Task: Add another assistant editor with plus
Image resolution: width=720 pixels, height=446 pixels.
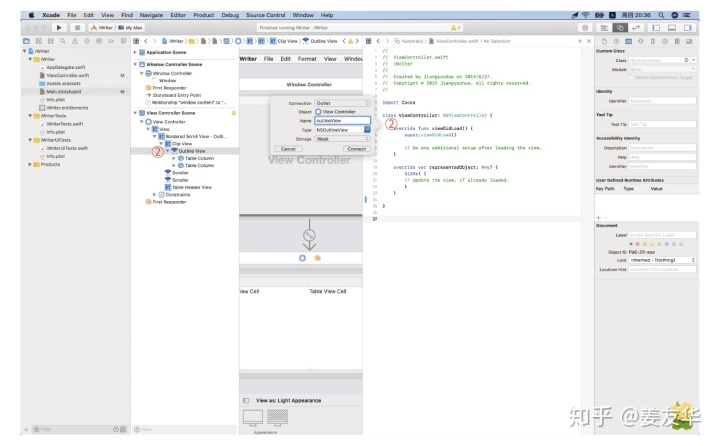Action: 579,41
